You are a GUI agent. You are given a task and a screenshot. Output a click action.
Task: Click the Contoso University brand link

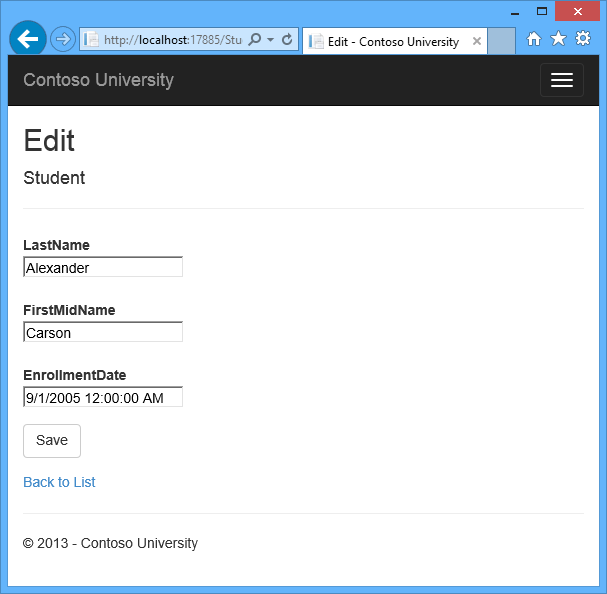coord(98,80)
